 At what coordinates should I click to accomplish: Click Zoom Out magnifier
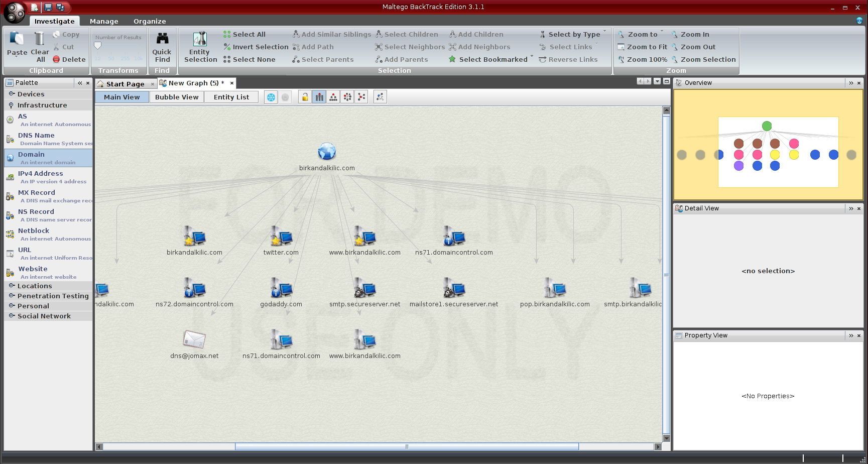point(693,47)
